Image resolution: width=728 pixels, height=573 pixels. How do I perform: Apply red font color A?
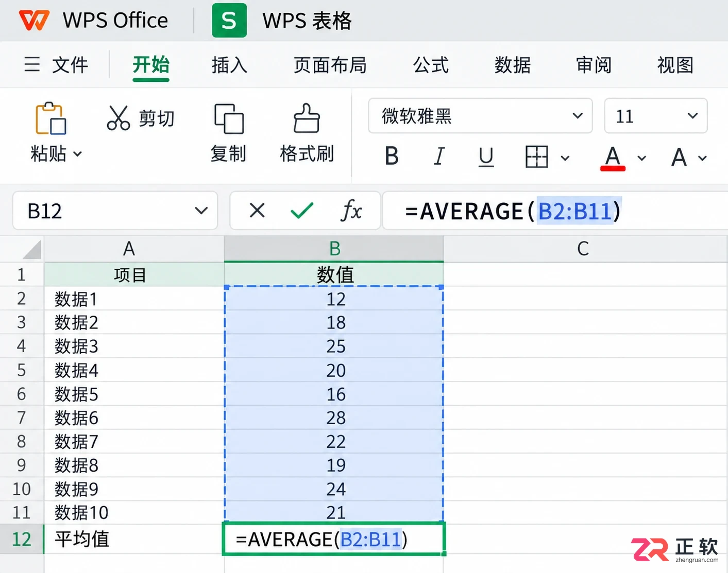[613, 158]
